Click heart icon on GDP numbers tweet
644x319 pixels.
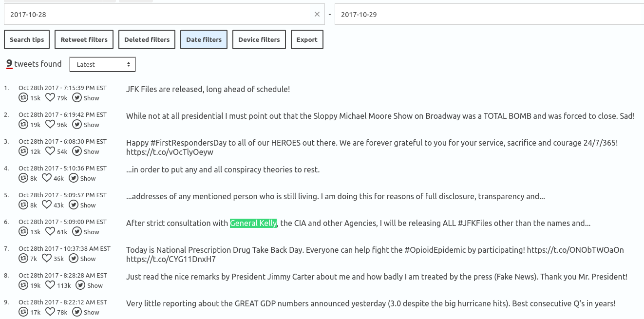click(x=50, y=312)
